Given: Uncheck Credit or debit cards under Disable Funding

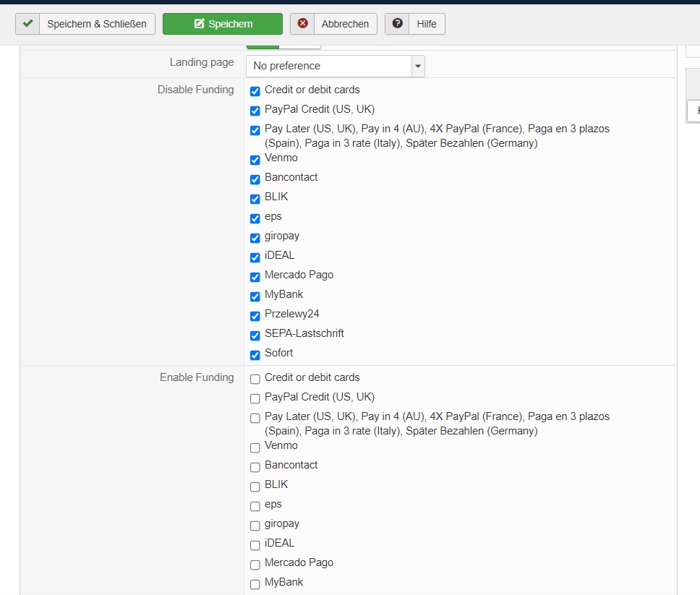Looking at the screenshot, I should (255, 92).
